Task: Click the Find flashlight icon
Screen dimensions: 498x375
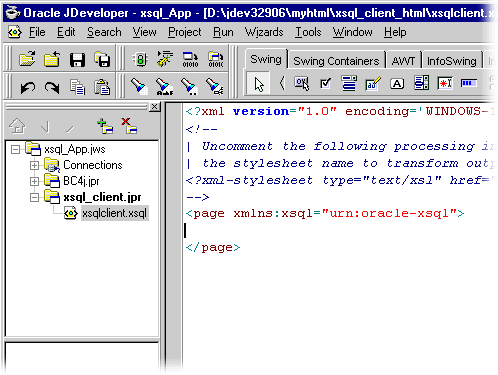Action: coord(139,86)
